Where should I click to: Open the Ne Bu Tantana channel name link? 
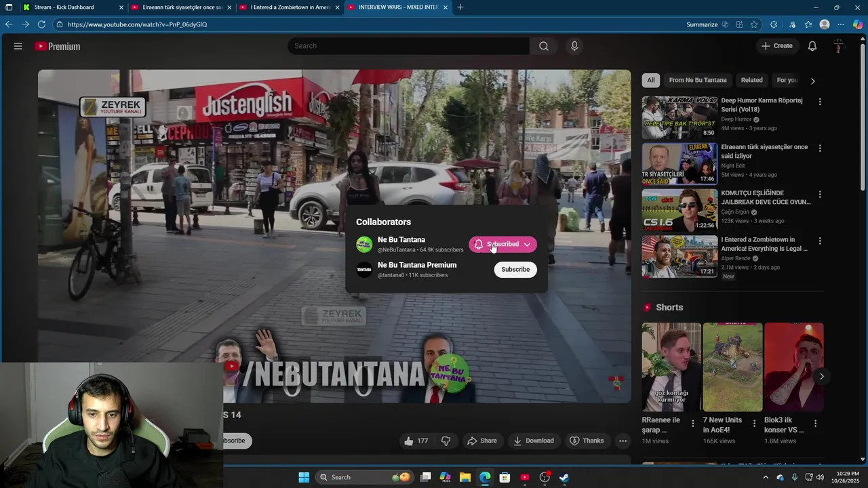click(401, 240)
